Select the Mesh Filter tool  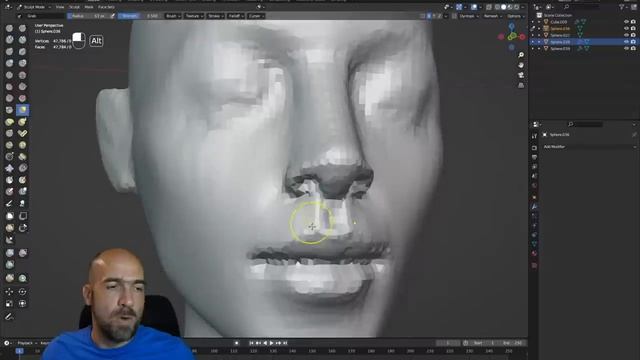(9, 253)
